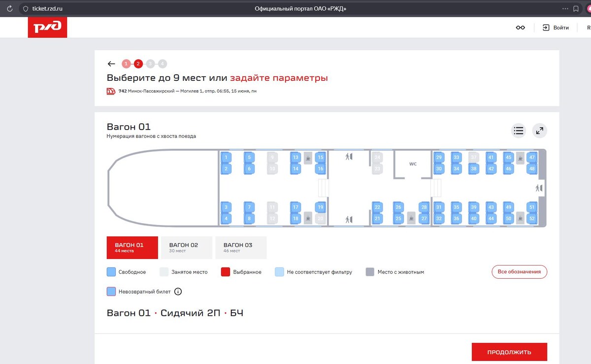Click the step 2 circle
591x364 pixels.
click(x=138, y=64)
